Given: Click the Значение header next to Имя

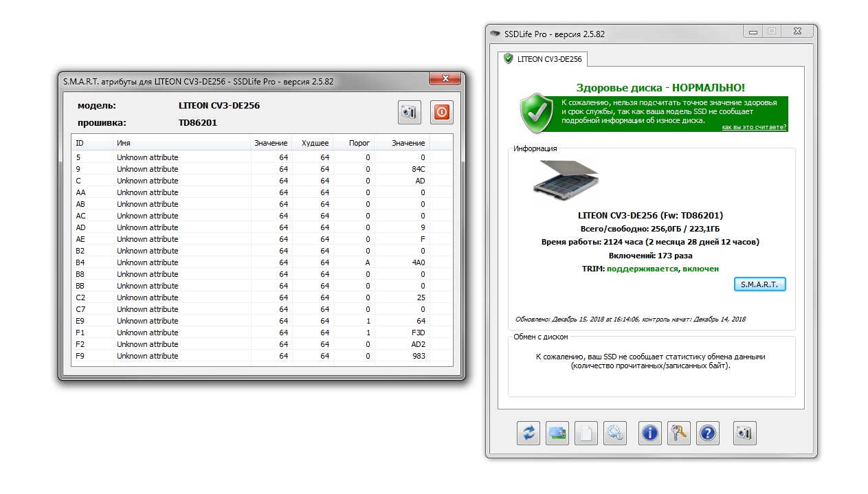Looking at the screenshot, I should [x=271, y=143].
